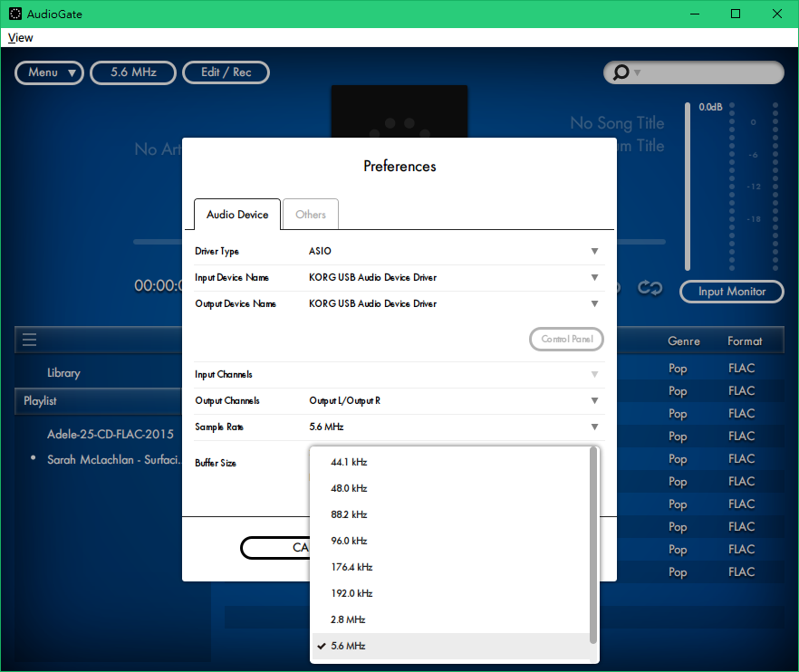Switch to the Audio Device tab

click(237, 215)
